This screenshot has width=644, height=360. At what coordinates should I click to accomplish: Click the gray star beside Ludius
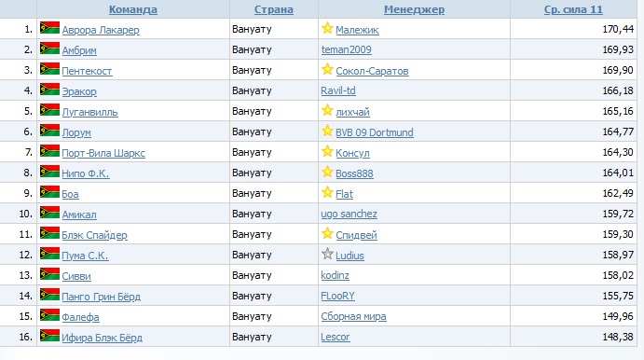[x=327, y=254]
